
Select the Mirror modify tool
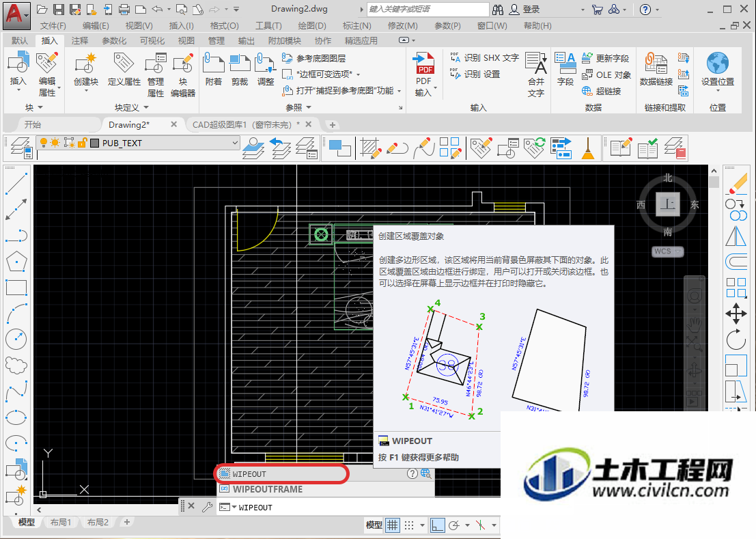tap(736, 236)
